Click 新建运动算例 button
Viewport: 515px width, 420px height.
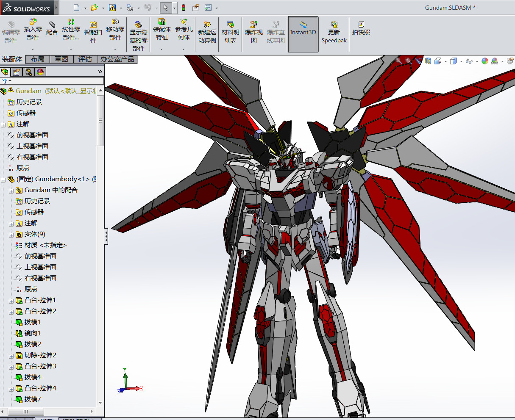click(207, 32)
